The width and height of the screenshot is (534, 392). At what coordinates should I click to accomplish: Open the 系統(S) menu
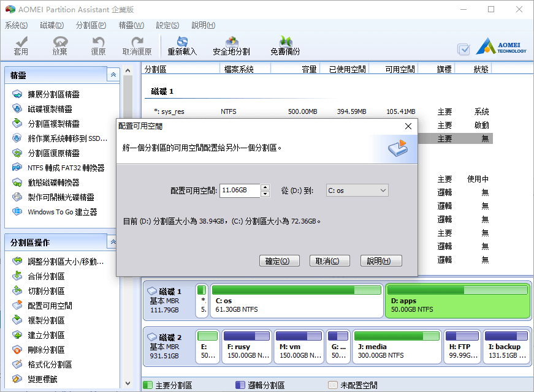click(16, 25)
